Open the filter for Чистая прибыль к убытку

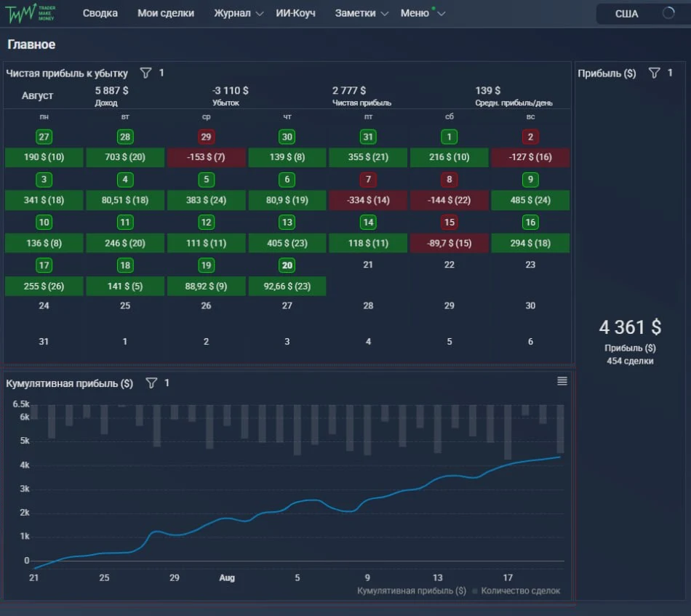coord(145,73)
